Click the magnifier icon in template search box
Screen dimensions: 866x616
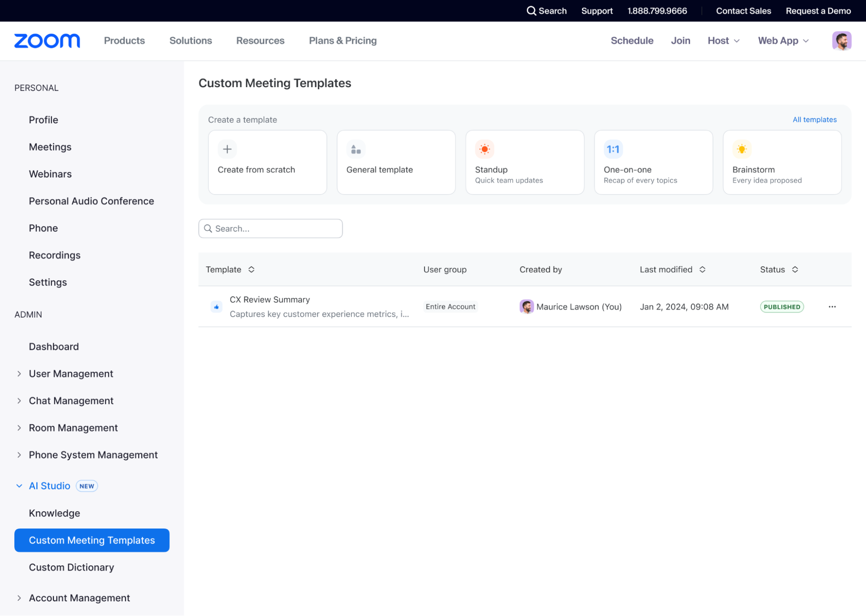pyautogui.click(x=208, y=229)
